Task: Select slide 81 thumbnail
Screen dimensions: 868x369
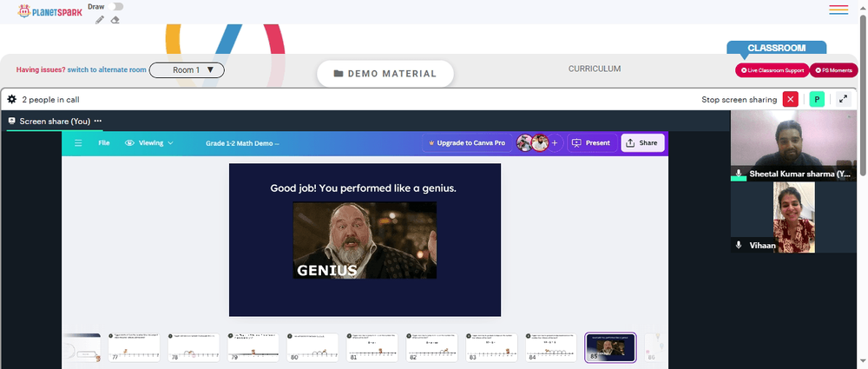Action: 372,347
